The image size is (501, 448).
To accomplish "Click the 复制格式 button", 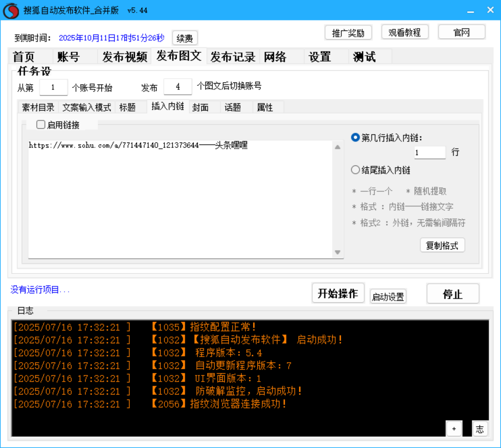I will tap(442, 245).
